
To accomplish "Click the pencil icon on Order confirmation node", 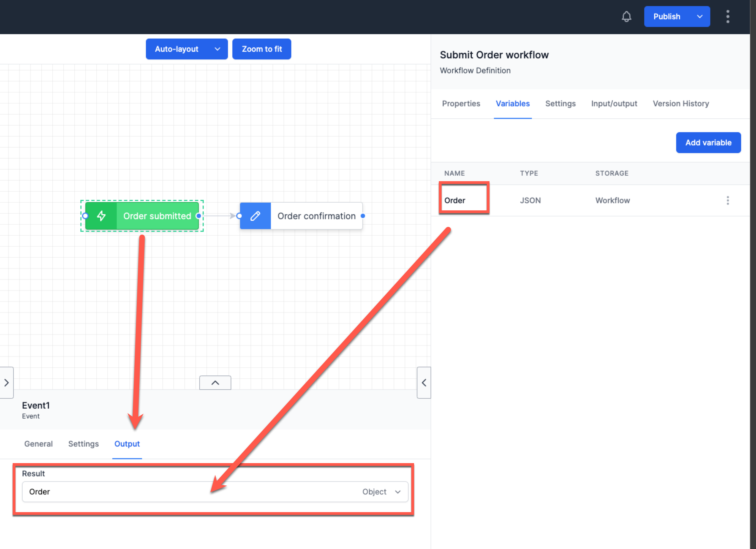I will pyautogui.click(x=255, y=216).
